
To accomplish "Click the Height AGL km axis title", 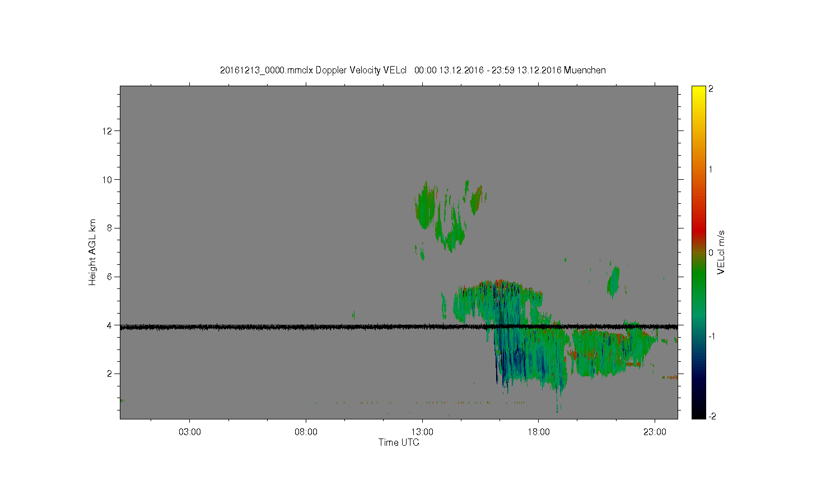I will tap(92, 252).
